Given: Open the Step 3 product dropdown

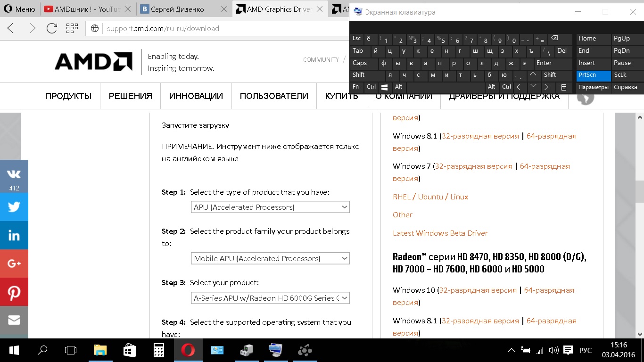Looking at the screenshot, I should click(270, 298).
